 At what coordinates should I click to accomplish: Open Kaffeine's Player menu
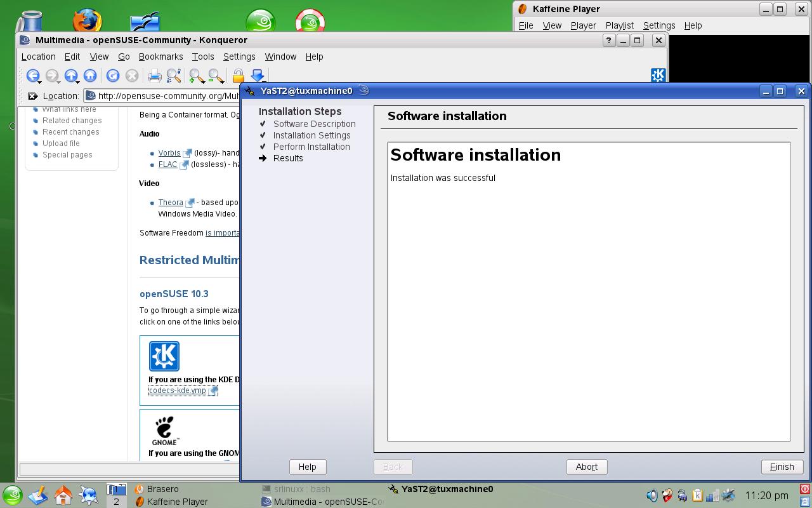pos(583,25)
